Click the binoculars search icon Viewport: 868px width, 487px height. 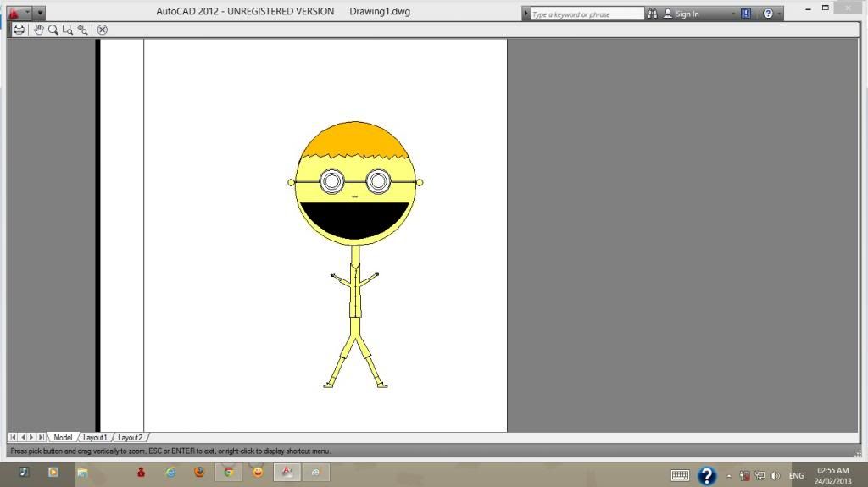pos(653,14)
